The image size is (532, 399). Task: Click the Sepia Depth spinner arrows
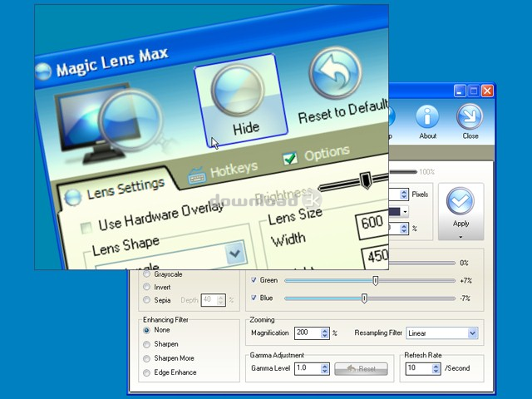pyautogui.click(x=221, y=300)
